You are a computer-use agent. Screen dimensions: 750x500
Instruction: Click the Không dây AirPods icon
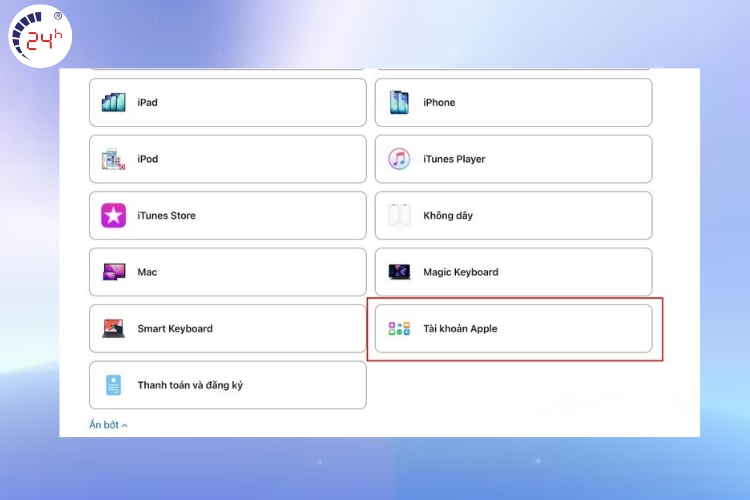tap(399, 215)
